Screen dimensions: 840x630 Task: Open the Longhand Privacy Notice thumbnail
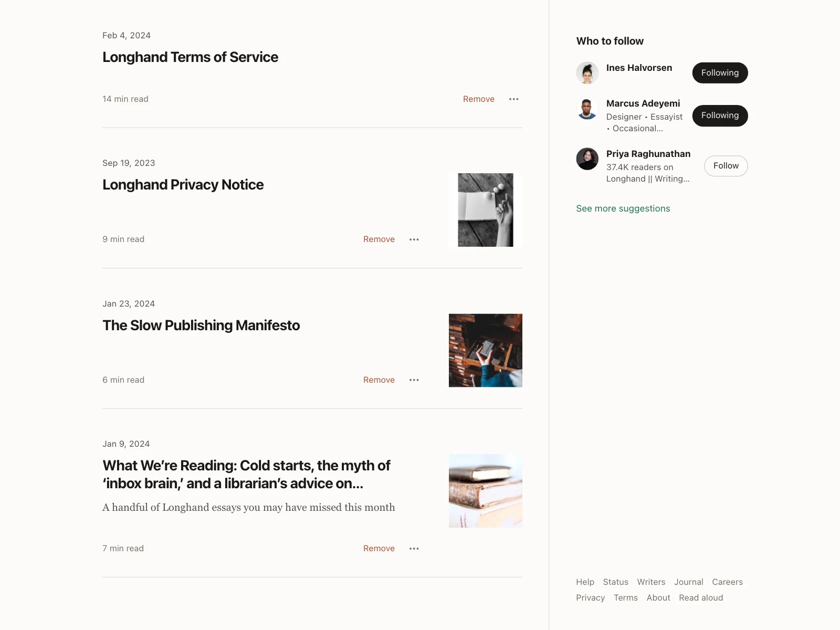[x=485, y=210]
